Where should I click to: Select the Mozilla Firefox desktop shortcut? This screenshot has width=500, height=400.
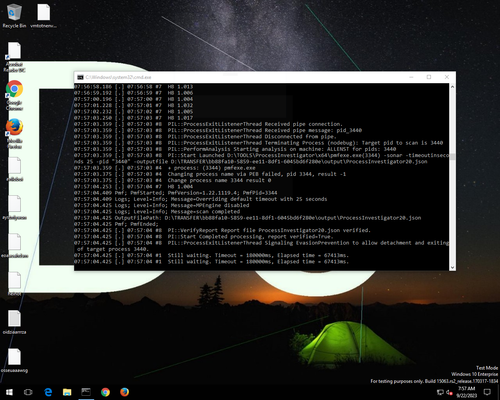14,133
